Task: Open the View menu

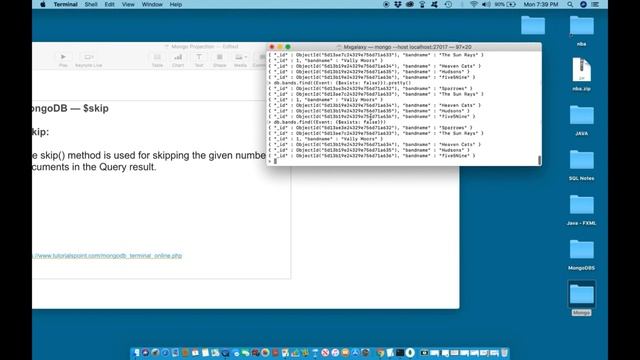Action: [x=128, y=4]
